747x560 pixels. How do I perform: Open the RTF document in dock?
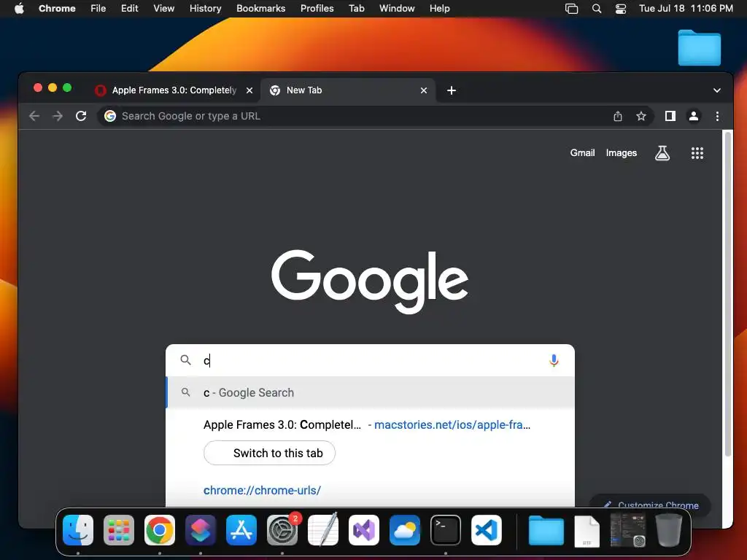tap(587, 531)
